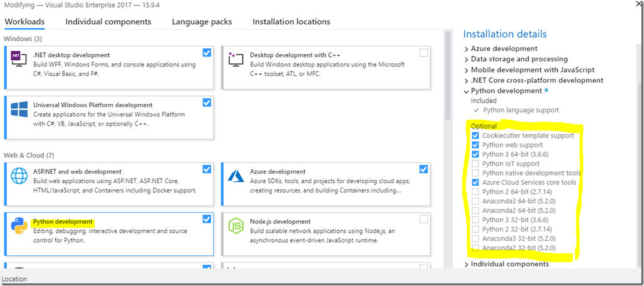Select the 'Web & Cloud (7)' section heading

tap(29, 155)
